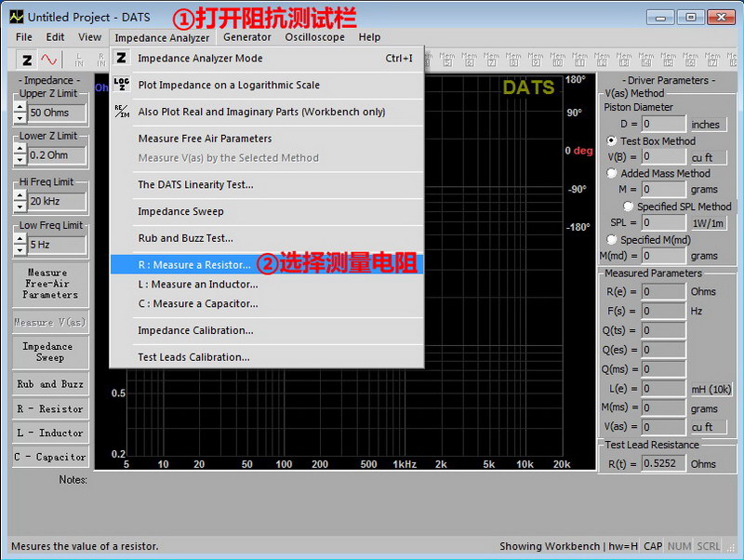Click the Z impedance analyzer toolbar icon
The width and height of the screenshot is (744, 560).
(27, 60)
